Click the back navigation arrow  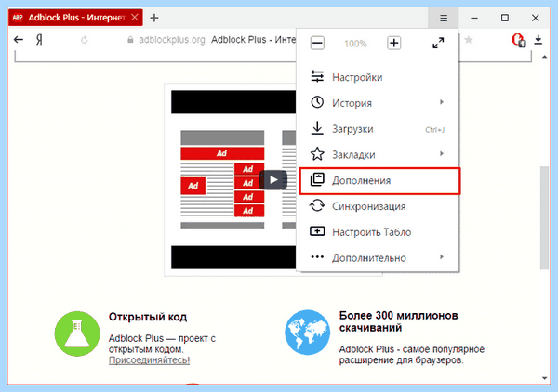pyautogui.click(x=19, y=39)
